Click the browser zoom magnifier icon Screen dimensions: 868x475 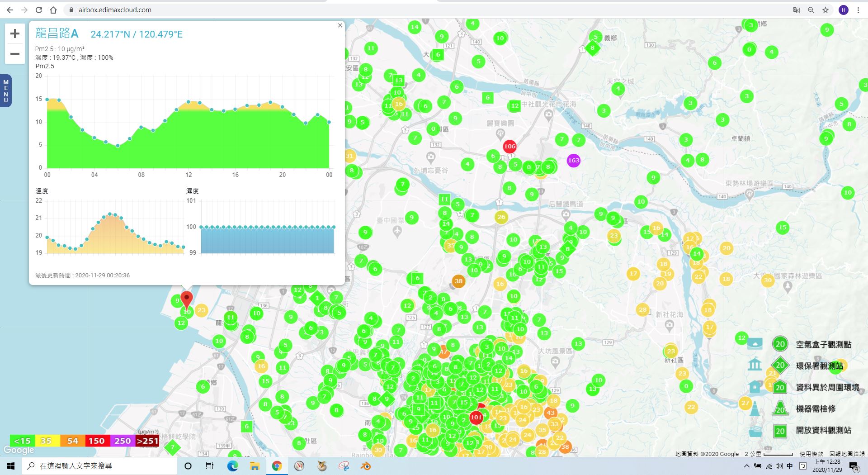click(811, 10)
